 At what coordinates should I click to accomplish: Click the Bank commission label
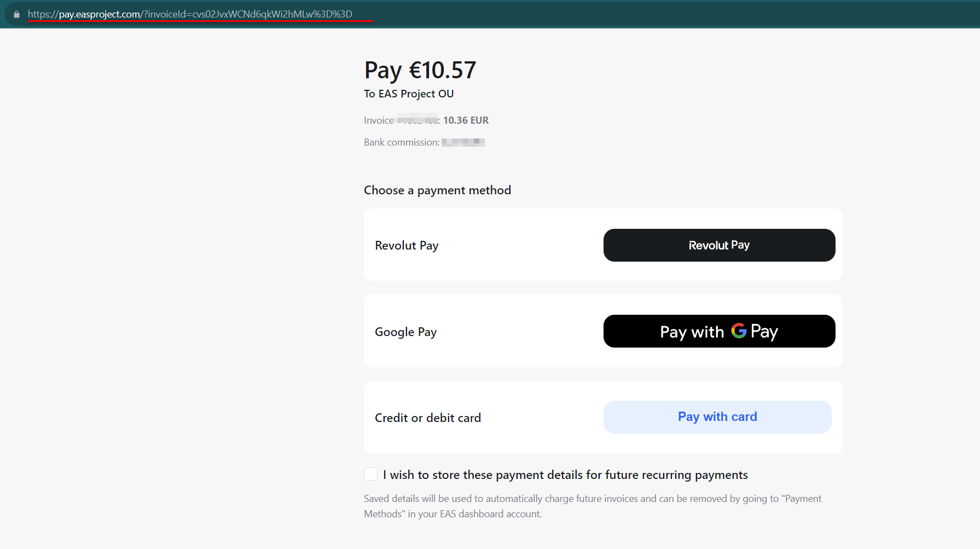[402, 142]
